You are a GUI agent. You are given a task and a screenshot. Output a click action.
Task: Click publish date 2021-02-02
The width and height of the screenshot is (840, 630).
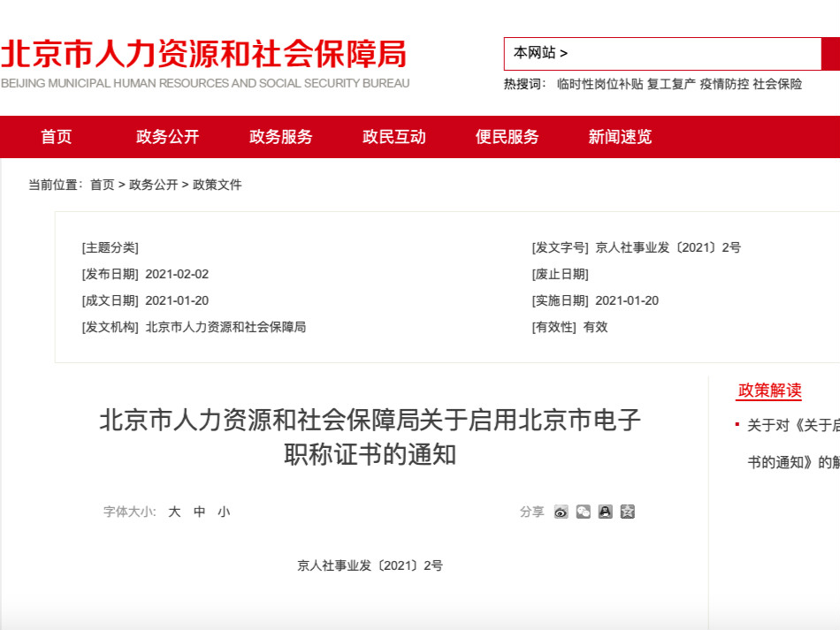(x=177, y=274)
